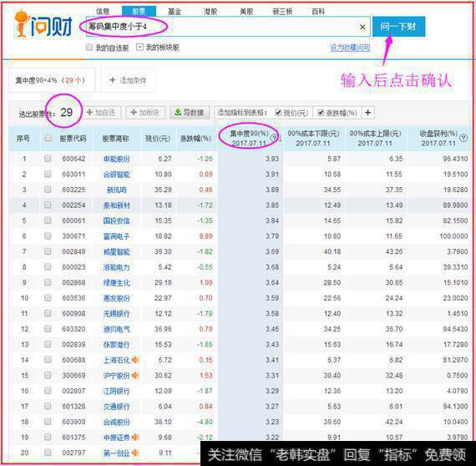Switch to the 美股 tab

pos(246,12)
